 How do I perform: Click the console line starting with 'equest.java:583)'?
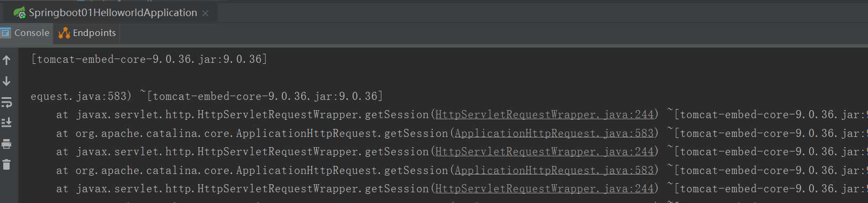207,96
